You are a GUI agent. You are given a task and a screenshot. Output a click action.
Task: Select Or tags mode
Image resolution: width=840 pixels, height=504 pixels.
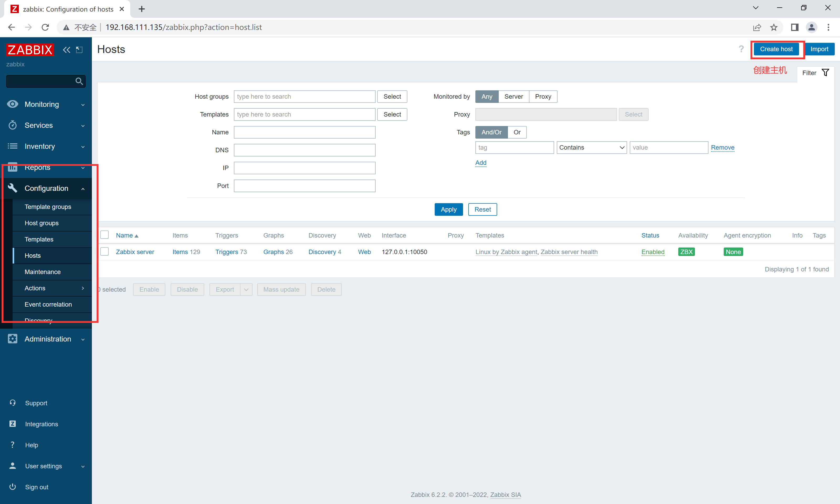pyautogui.click(x=517, y=132)
